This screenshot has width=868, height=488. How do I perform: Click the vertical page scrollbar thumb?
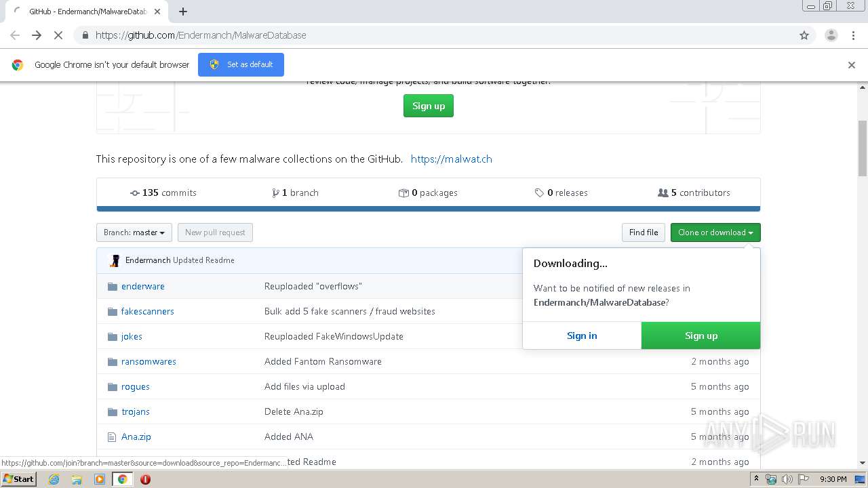click(x=863, y=148)
